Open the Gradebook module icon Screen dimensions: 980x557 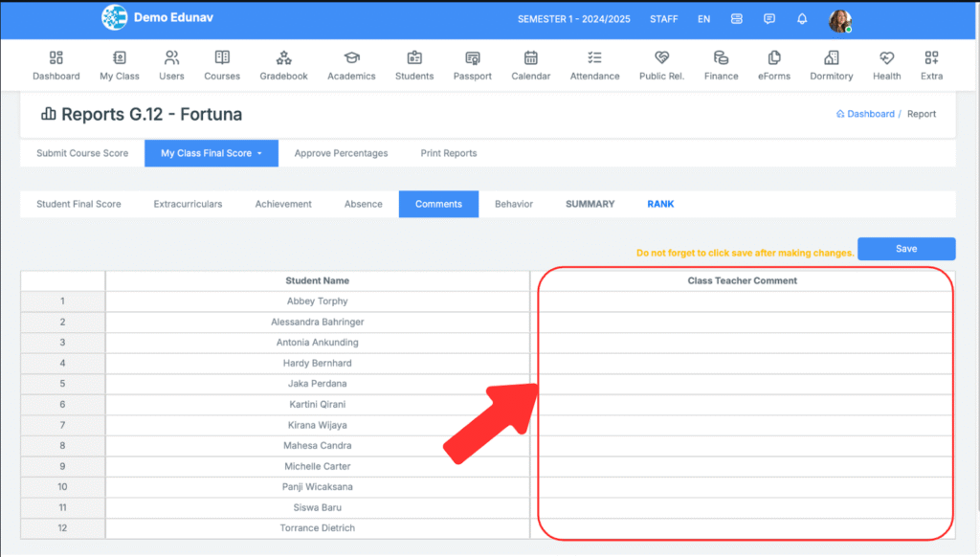[283, 58]
